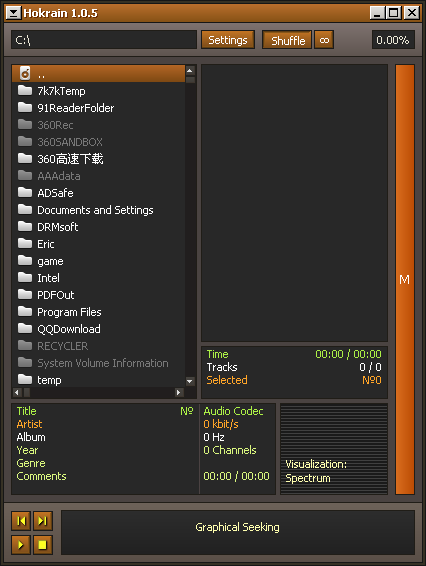The width and height of the screenshot is (426, 566).
Task: Toggle the infinity repeat button
Action: 324,40
